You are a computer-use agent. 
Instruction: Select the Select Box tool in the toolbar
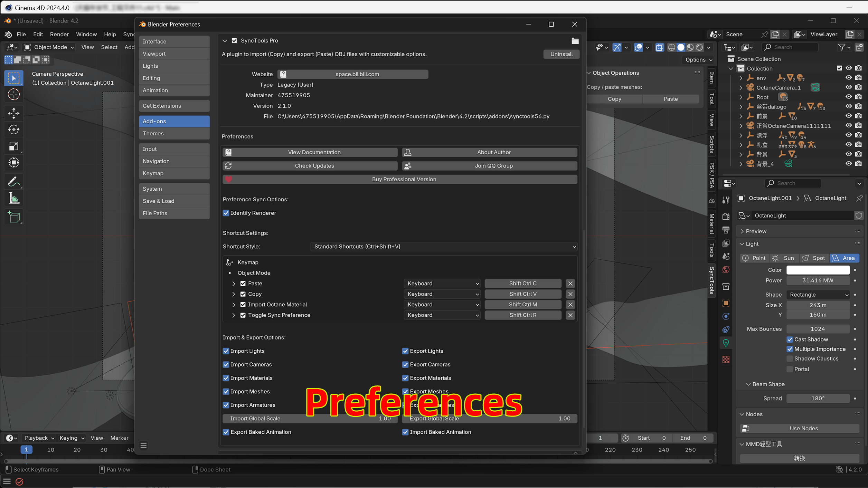(x=14, y=78)
